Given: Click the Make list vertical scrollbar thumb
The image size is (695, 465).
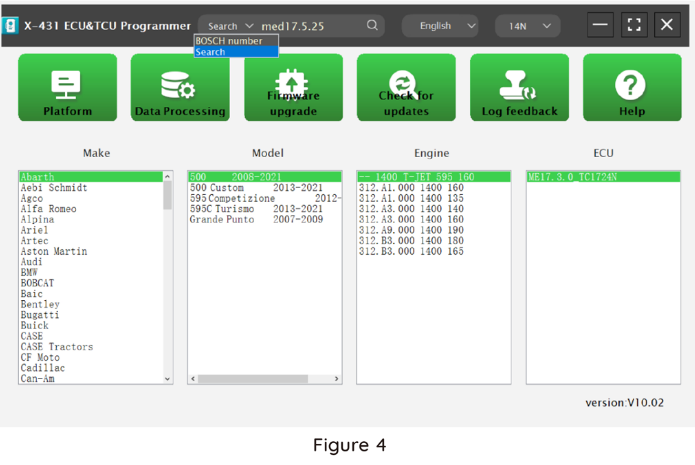Looking at the screenshot, I should (167, 195).
